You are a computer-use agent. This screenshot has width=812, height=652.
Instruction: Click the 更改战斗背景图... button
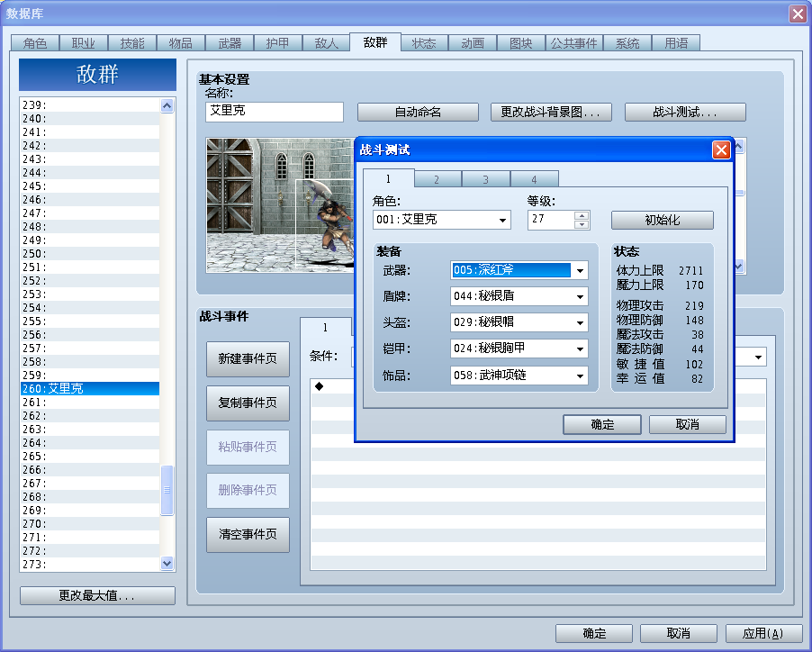tap(551, 112)
